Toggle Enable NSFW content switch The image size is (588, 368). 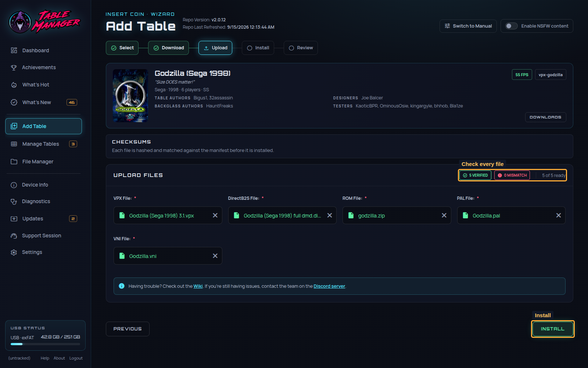512,26
